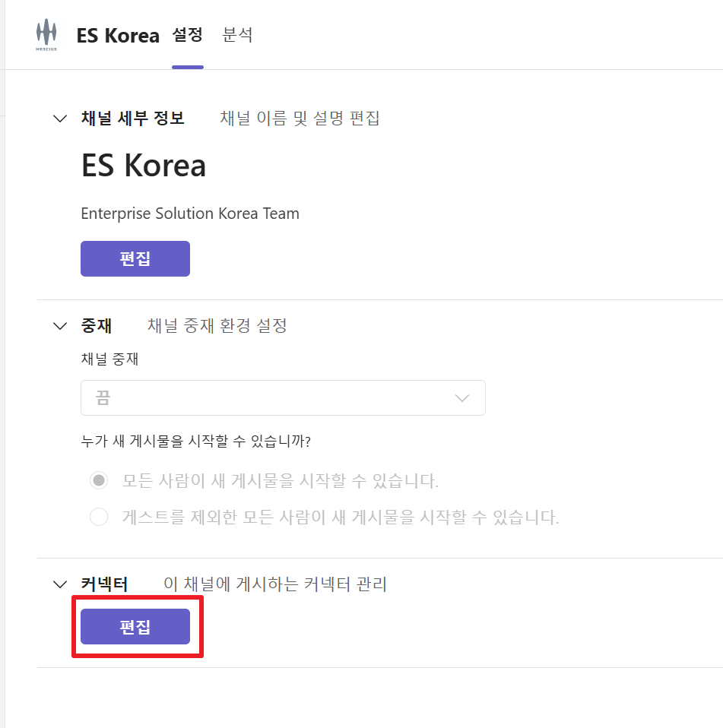Click the 채널 세부 정보 section heading
The image size is (723, 728).
132,119
